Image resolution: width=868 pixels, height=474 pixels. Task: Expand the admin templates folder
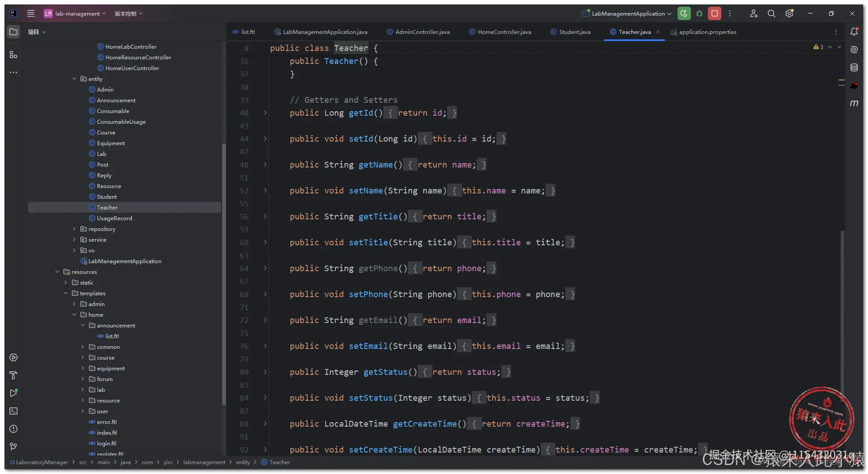pyautogui.click(x=74, y=304)
